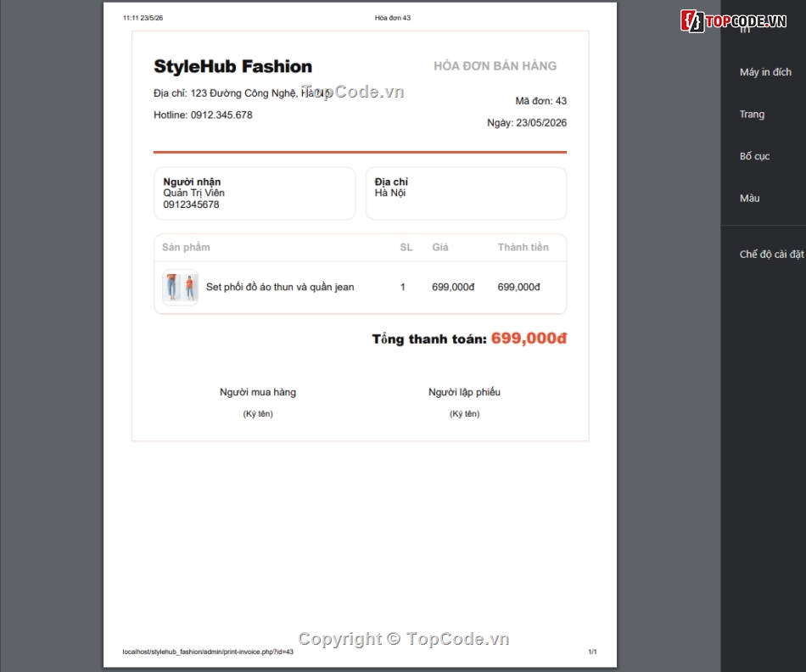Click 'Hà Nội' address value
The height and width of the screenshot is (672, 806).
(390, 193)
